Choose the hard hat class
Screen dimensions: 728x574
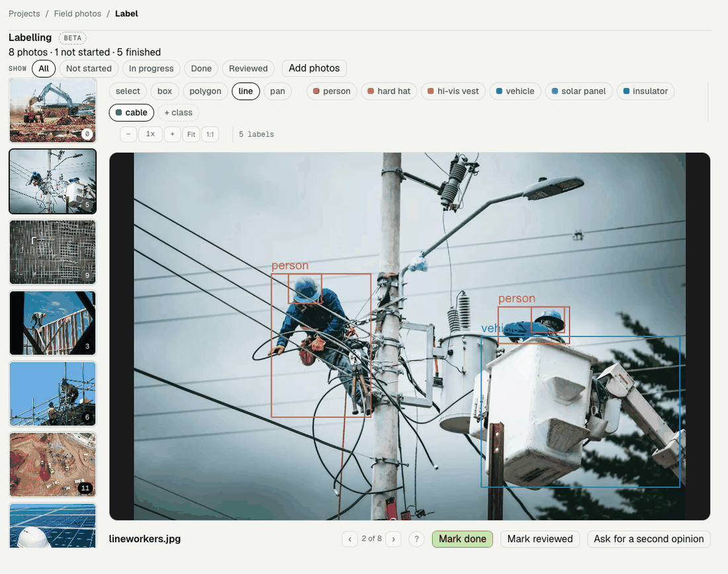point(389,91)
